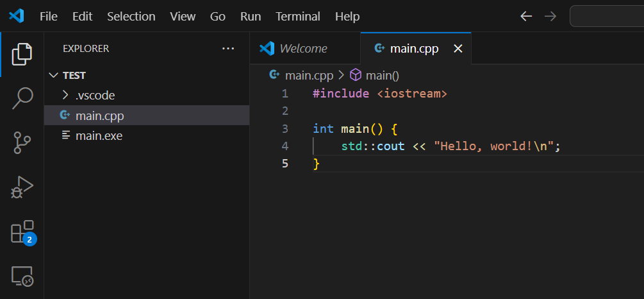Open the Terminal menu
Image resolution: width=644 pixels, height=299 pixels.
pyautogui.click(x=298, y=16)
